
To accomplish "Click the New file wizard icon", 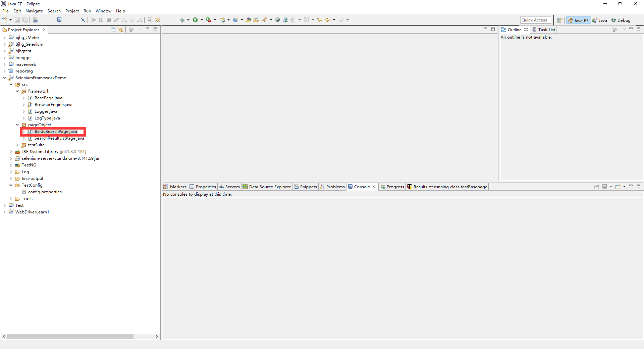I will pyautogui.click(x=4, y=20).
